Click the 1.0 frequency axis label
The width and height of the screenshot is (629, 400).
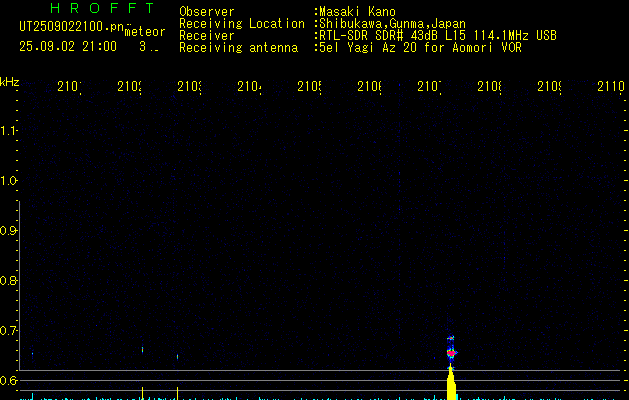click(x=7, y=181)
